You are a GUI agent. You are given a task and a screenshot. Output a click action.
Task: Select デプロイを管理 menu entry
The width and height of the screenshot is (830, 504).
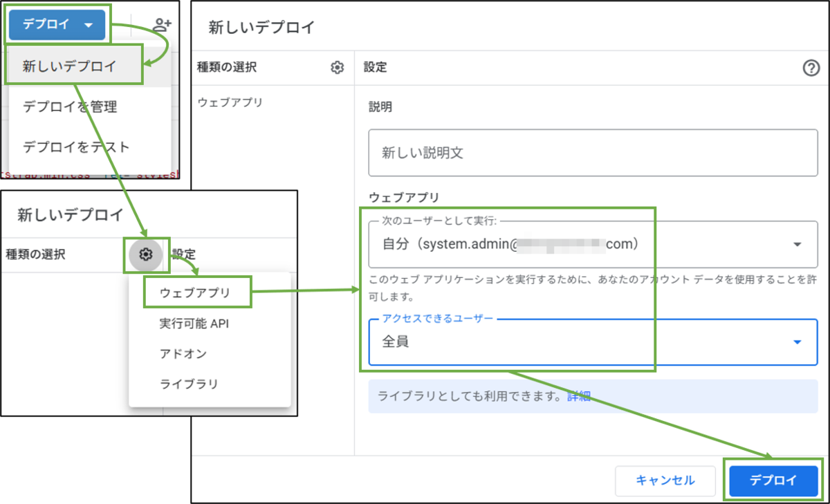click(x=89, y=106)
